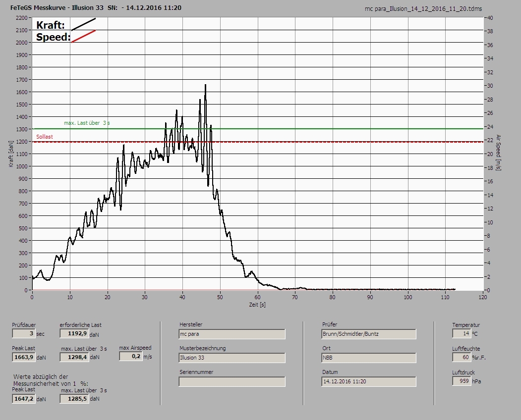The width and height of the screenshot is (521, 420).
Task: Click the Prüfer field Brunn/Schmidtler/Buntz
Action: [x=369, y=334]
